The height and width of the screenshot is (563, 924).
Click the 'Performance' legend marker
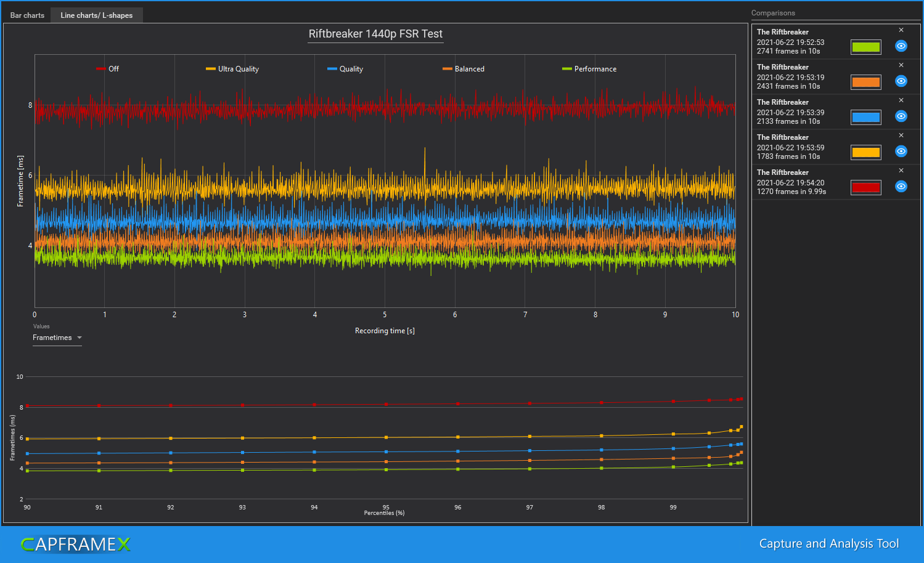(x=568, y=69)
